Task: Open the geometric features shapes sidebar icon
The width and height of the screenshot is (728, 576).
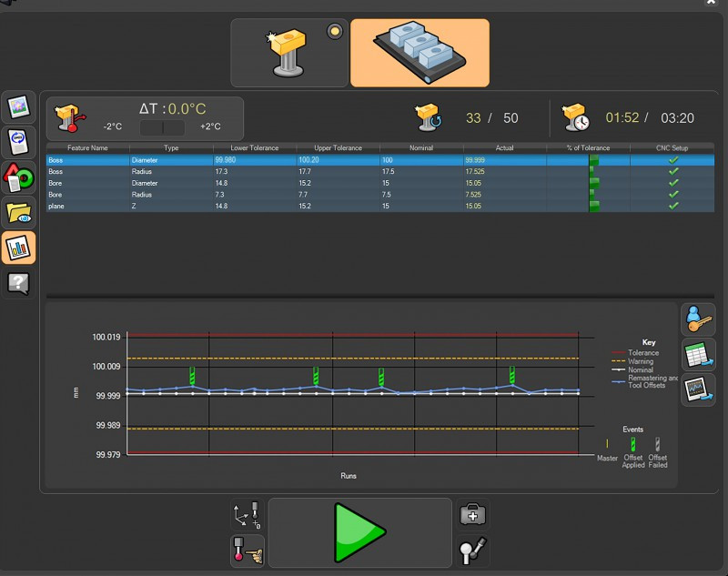Action: [x=18, y=177]
